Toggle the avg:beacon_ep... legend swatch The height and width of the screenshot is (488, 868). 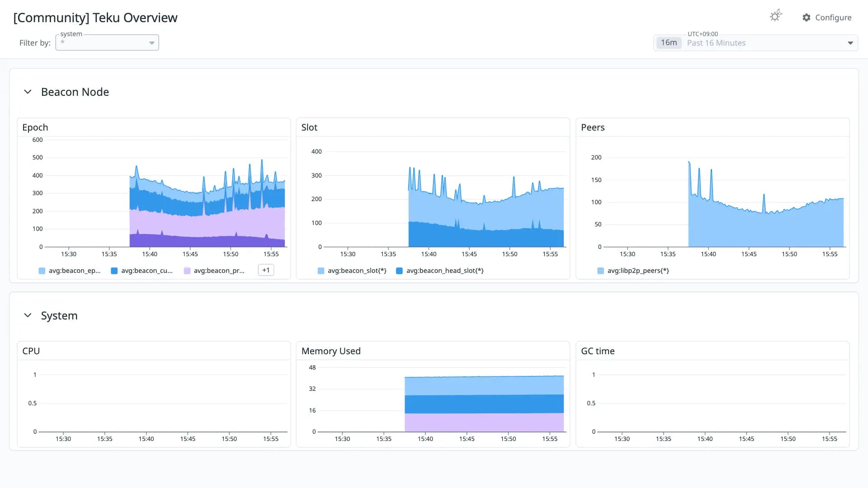pos(42,271)
